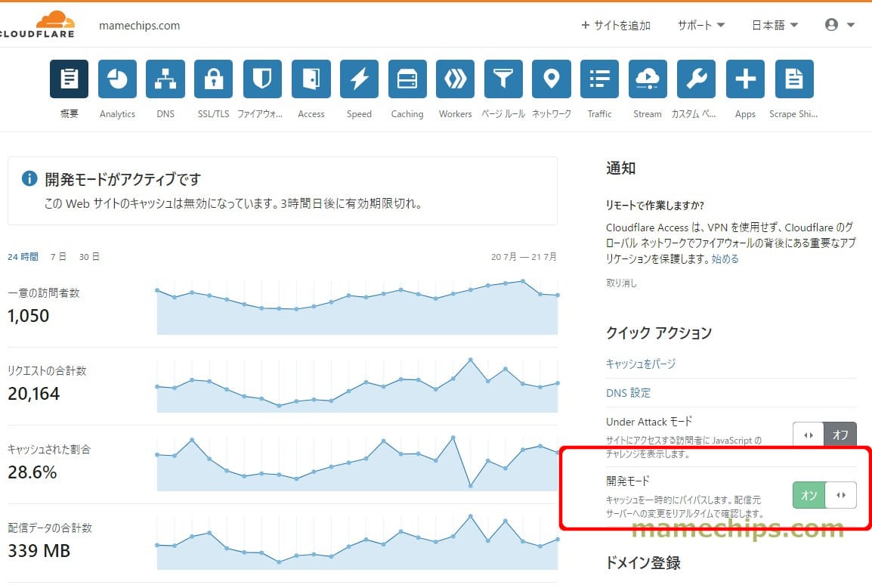The width and height of the screenshot is (872, 588).
Task: Click the account avatar icon
Action: click(831, 24)
